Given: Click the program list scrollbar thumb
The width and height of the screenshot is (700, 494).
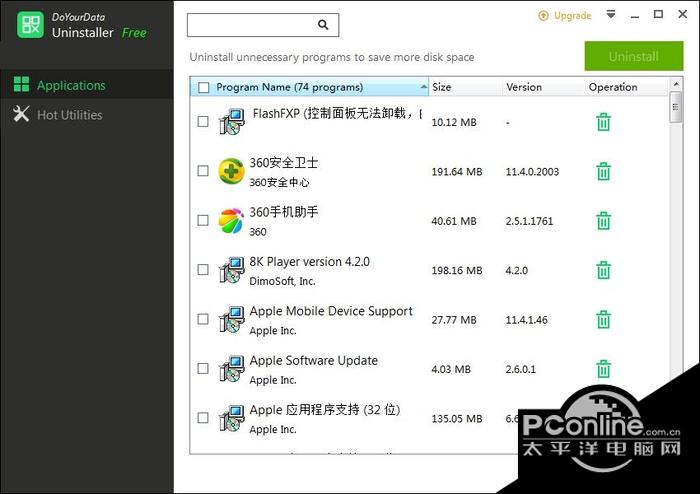Looking at the screenshot, I should click(675, 107).
